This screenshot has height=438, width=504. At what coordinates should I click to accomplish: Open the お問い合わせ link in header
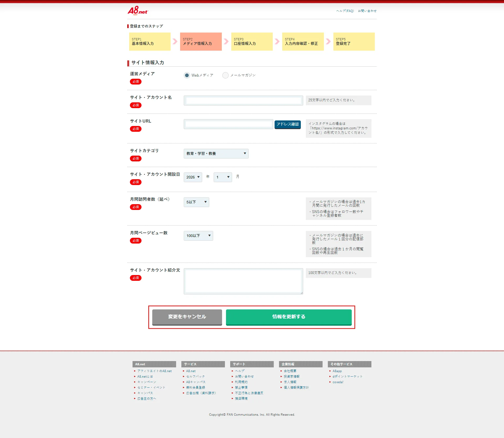click(x=367, y=11)
